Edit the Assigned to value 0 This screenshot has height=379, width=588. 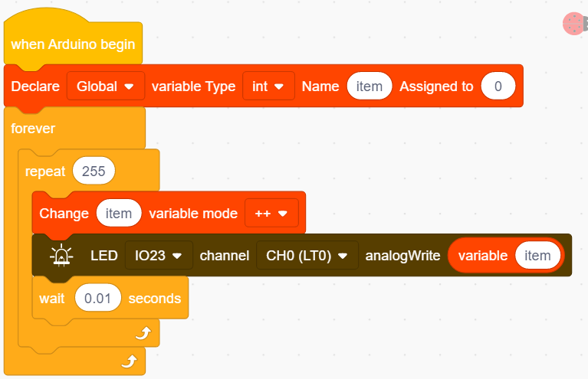(498, 86)
